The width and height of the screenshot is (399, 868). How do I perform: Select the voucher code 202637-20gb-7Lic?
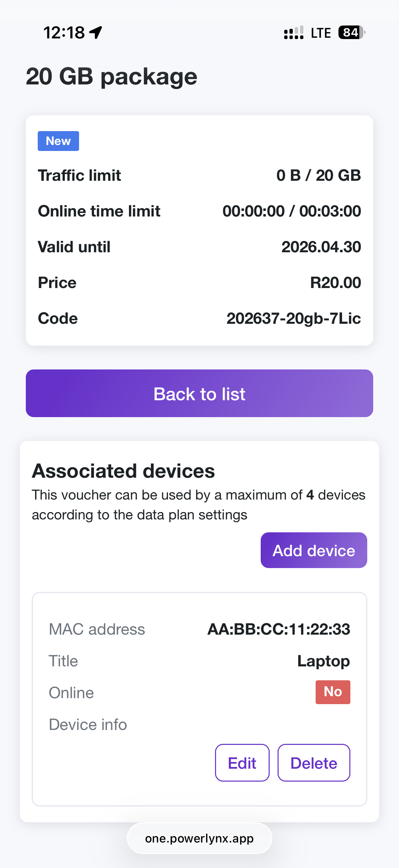[293, 318]
